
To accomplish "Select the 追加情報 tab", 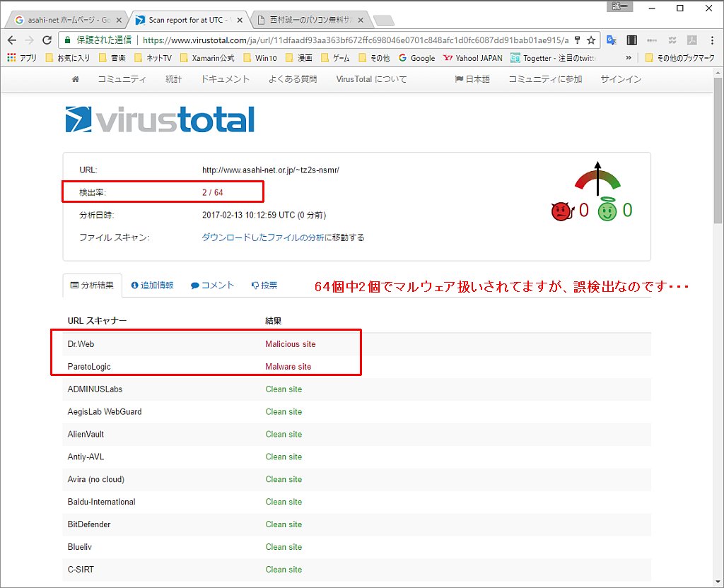I will pyautogui.click(x=152, y=286).
